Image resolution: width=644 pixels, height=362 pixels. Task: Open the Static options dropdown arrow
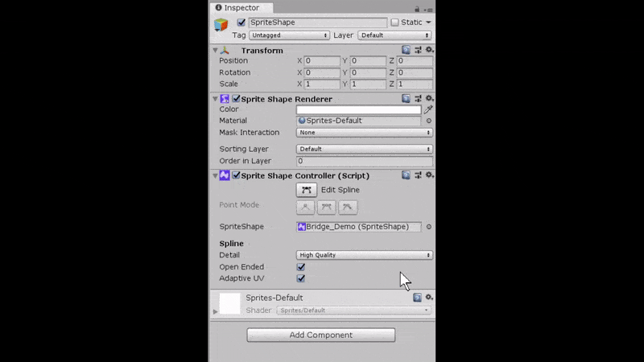[428, 23]
